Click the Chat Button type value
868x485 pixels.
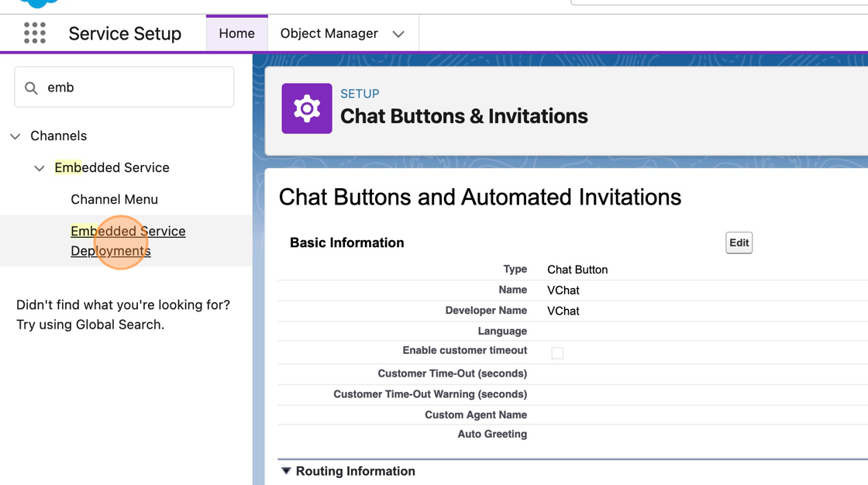click(x=577, y=270)
